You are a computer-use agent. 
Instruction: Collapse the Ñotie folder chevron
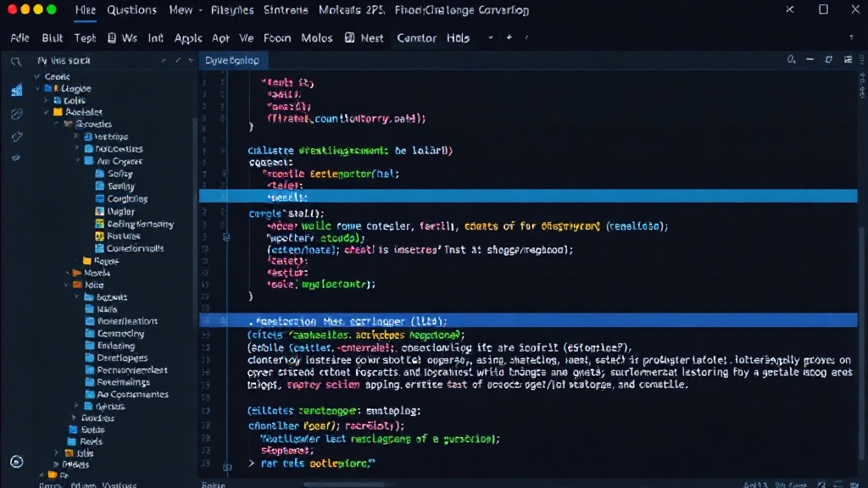click(66, 286)
